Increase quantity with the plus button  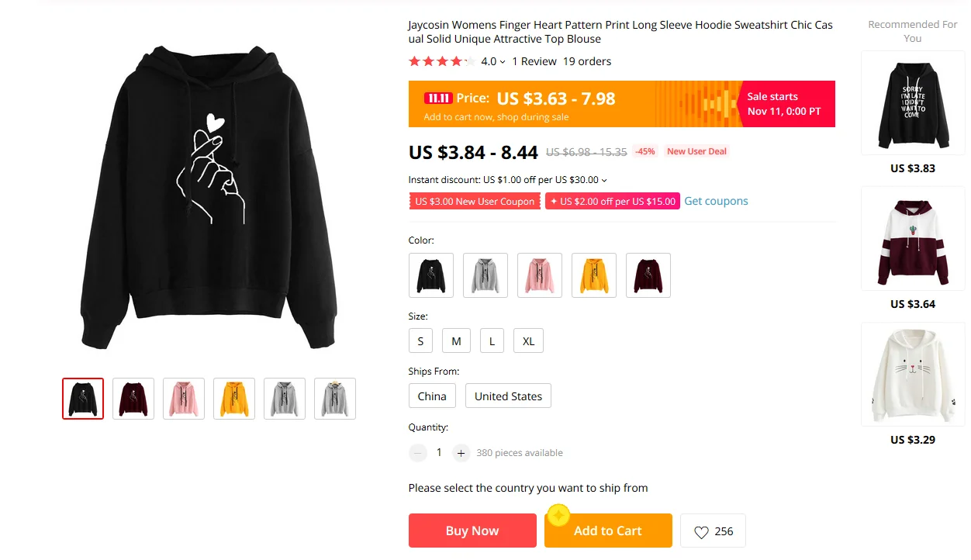coord(461,453)
